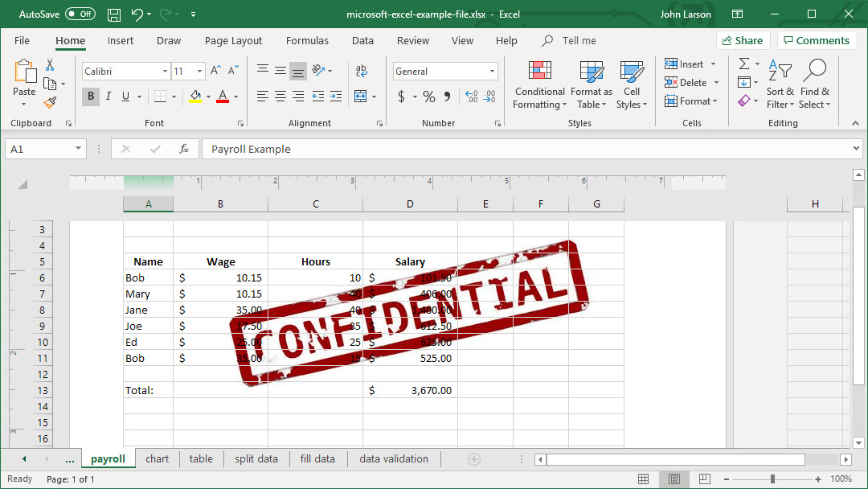Click the Merge & Center icon
The width and height of the screenshot is (868, 489).
pyautogui.click(x=361, y=97)
